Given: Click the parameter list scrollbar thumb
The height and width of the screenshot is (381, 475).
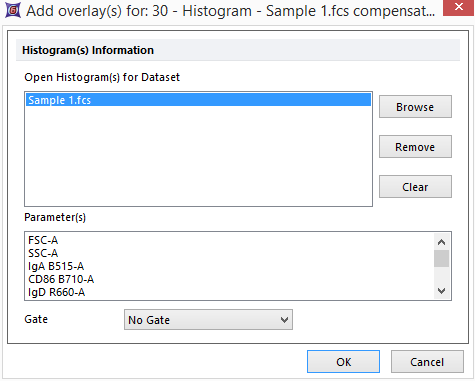Looking at the screenshot, I should (442, 259).
